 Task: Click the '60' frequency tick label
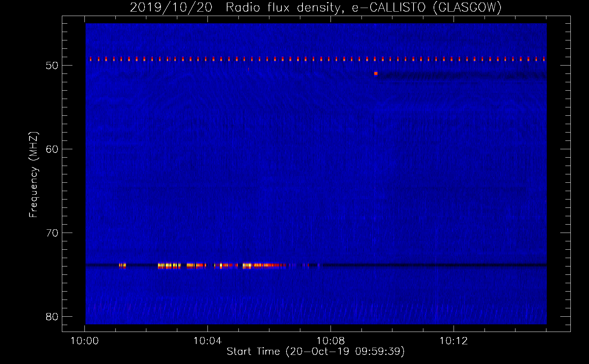pyautogui.click(x=52, y=149)
